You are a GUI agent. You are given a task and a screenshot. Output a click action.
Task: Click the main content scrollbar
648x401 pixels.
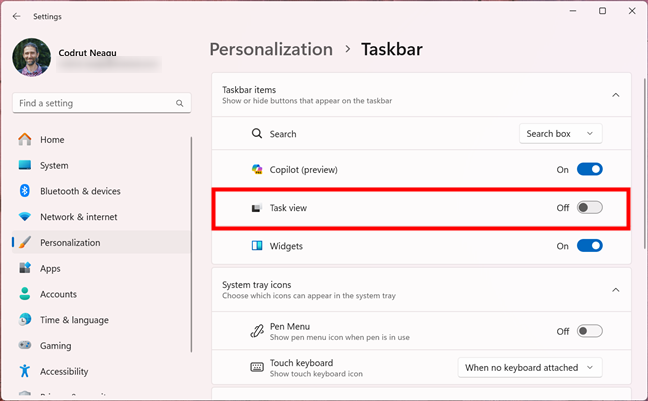(645, 163)
